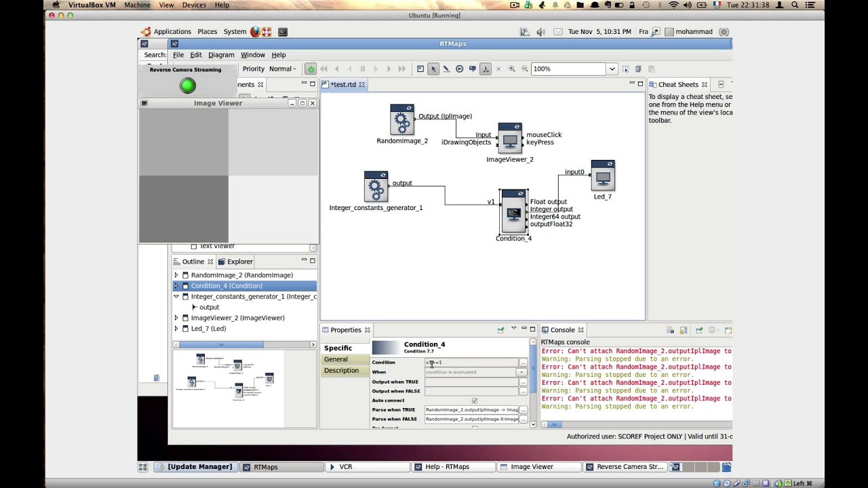
Task: Open the Description properties section
Action: click(345, 371)
